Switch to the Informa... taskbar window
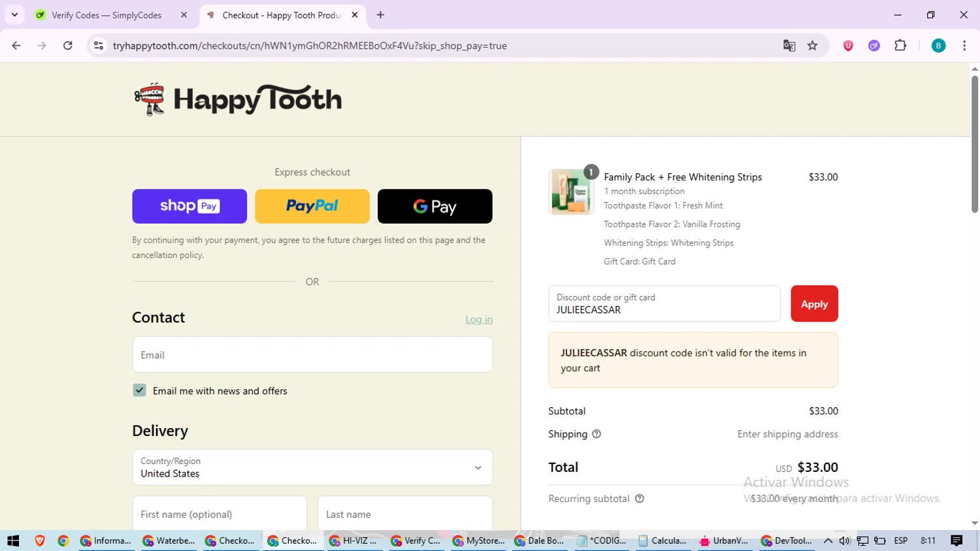Viewport: 980px width, 551px height. click(x=105, y=541)
